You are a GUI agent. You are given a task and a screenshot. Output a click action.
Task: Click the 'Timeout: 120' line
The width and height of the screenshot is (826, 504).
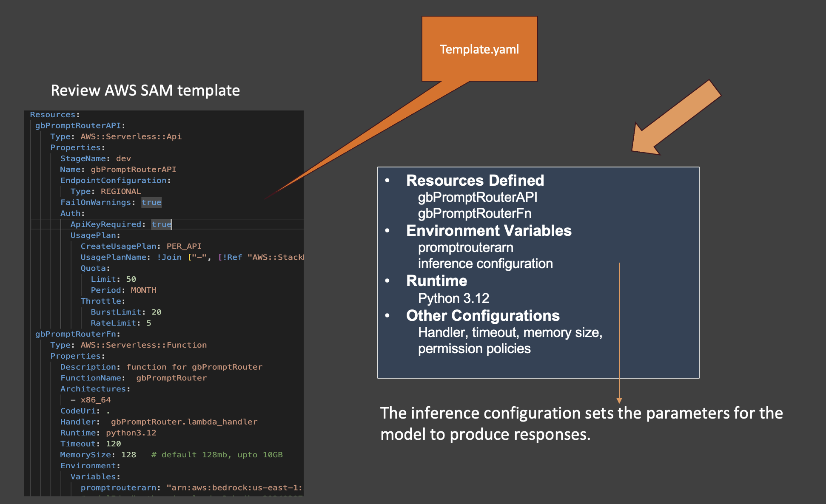(91, 444)
